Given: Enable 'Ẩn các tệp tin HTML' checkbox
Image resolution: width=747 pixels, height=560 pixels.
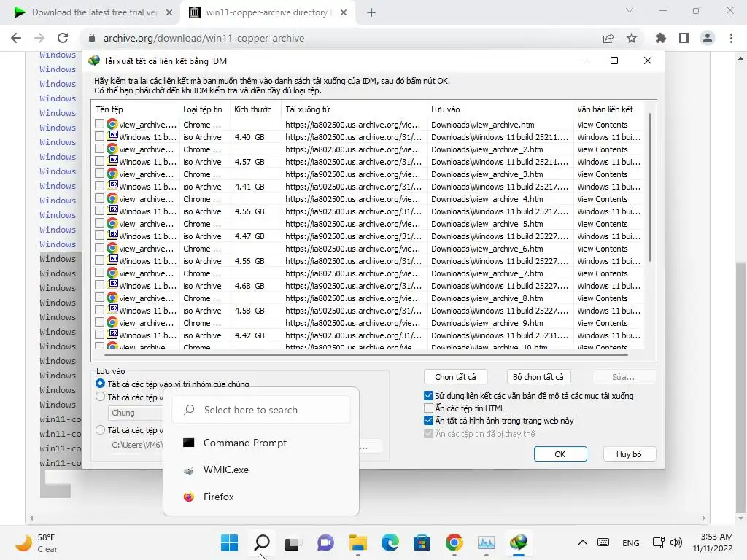Looking at the screenshot, I should coord(428,408).
